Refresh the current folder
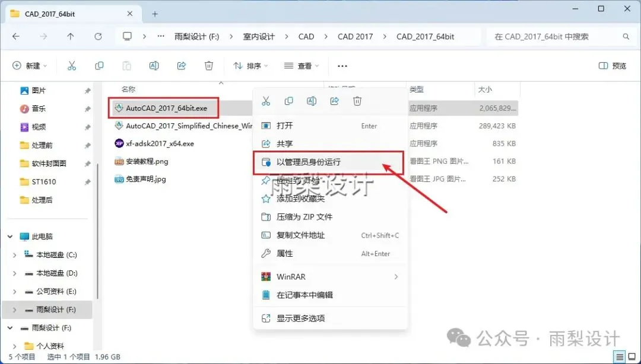641x364 pixels. click(98, 36)
